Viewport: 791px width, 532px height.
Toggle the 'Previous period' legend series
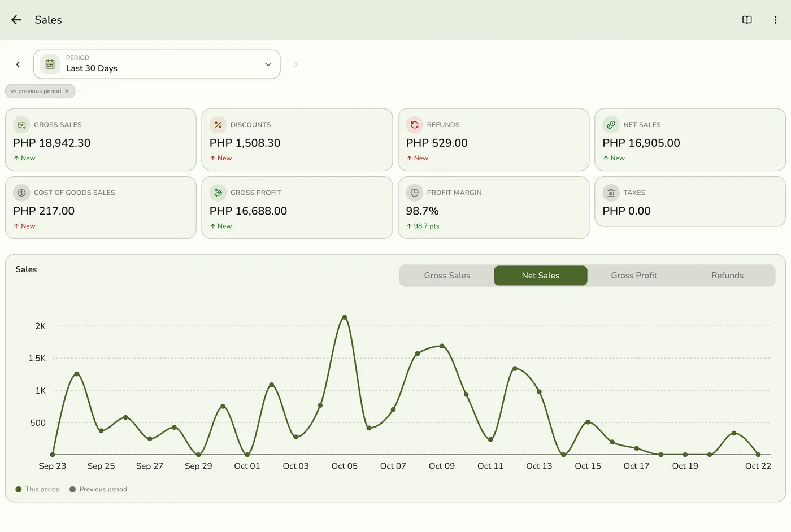pos(98,489)
